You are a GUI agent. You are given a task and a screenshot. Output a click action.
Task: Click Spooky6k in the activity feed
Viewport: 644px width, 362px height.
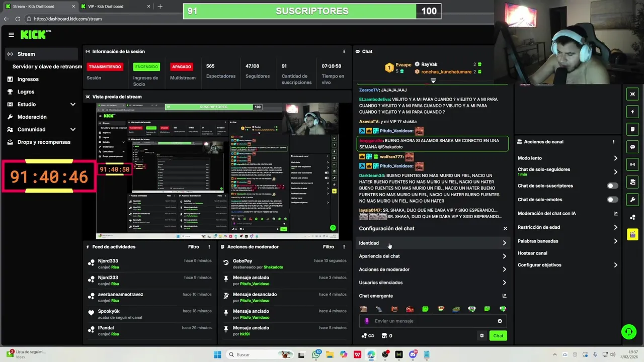click(x=109, y=311)
